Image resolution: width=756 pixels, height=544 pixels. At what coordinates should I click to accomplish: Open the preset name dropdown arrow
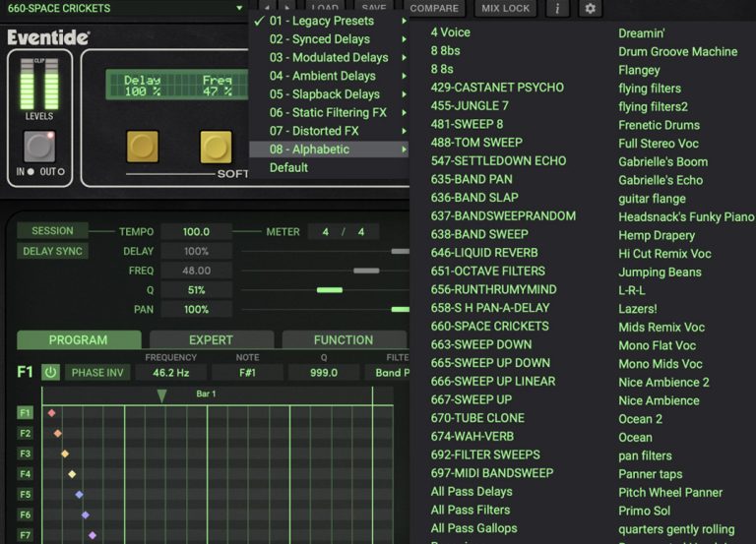239,9
